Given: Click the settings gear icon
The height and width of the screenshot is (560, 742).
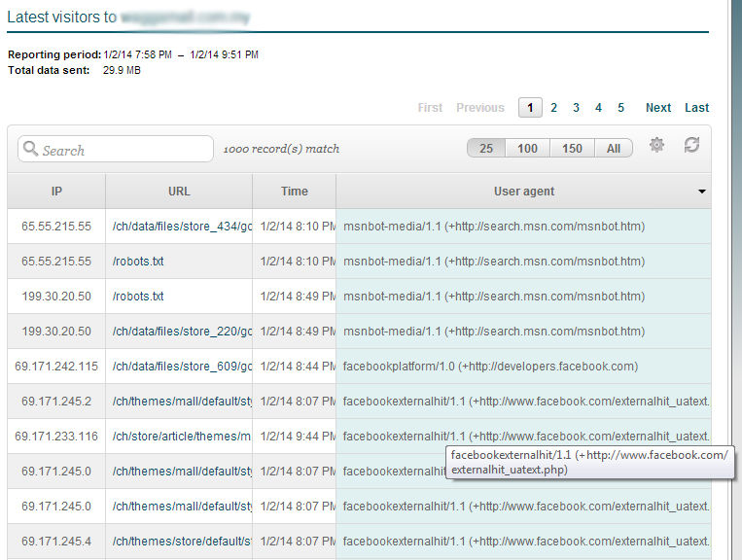Looking at the screenshot, I should pyautogui.click(x=657, y=145).
